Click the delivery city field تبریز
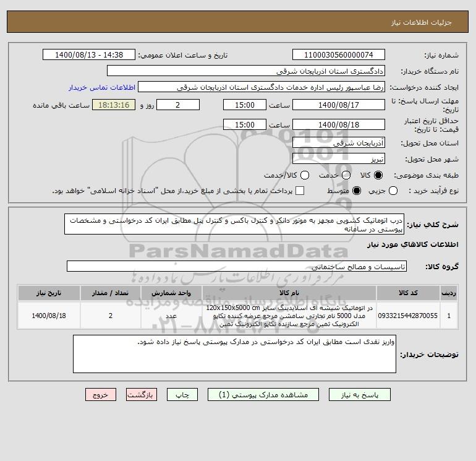This screenshot has width=476, height=461. click(x=339, y=158)
